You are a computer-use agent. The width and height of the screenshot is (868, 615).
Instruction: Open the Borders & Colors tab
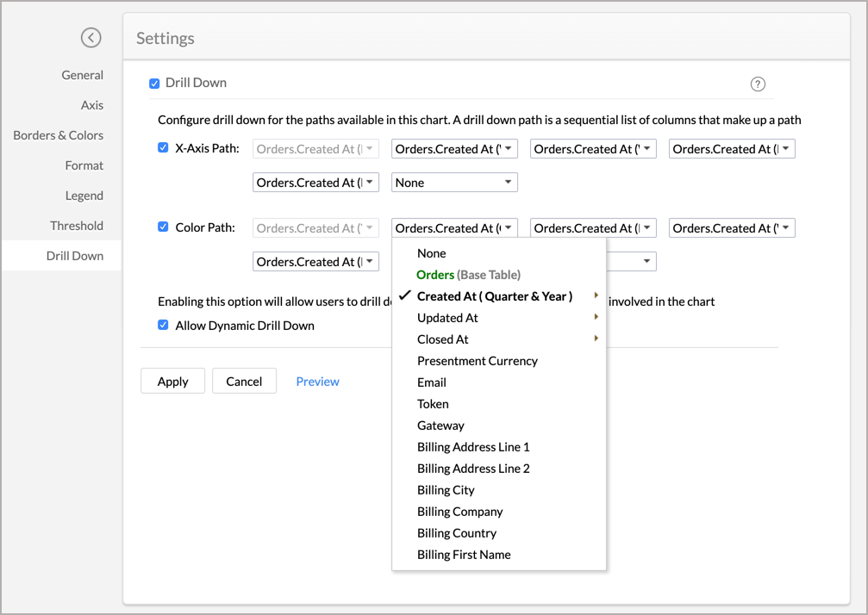[58, 135]
